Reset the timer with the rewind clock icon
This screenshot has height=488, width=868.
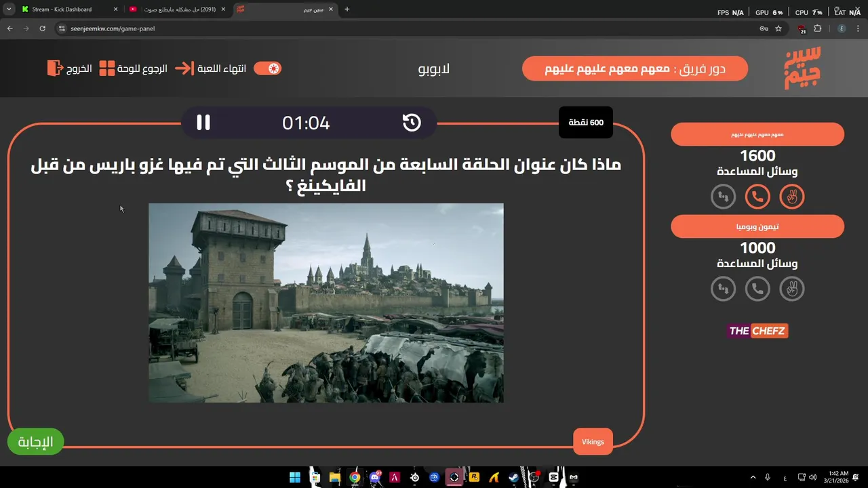pyautogui.click(x=412, y=123)
